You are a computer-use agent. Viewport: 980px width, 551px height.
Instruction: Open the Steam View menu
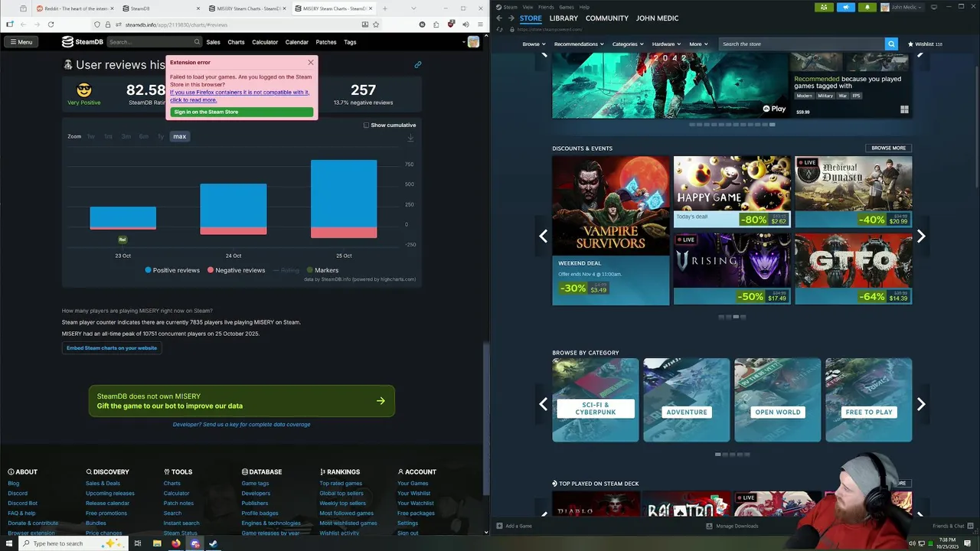click(x=528, y=7)
